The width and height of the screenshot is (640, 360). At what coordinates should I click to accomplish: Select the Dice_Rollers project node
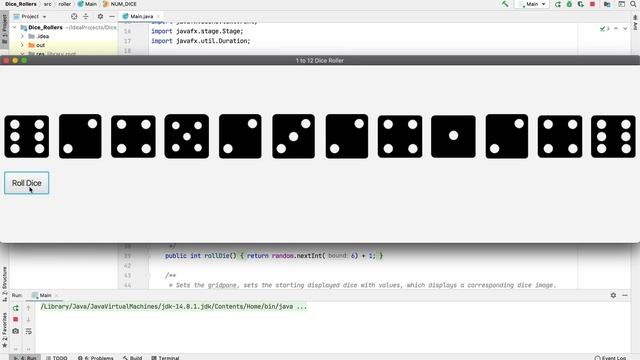click(x=45, y=27)
